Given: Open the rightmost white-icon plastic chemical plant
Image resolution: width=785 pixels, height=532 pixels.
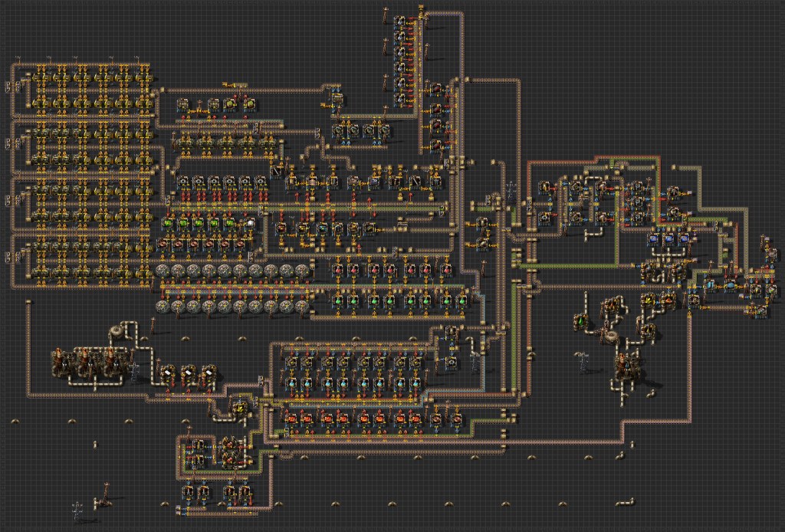Looking at the screenshot, I should tap(209, 373).
